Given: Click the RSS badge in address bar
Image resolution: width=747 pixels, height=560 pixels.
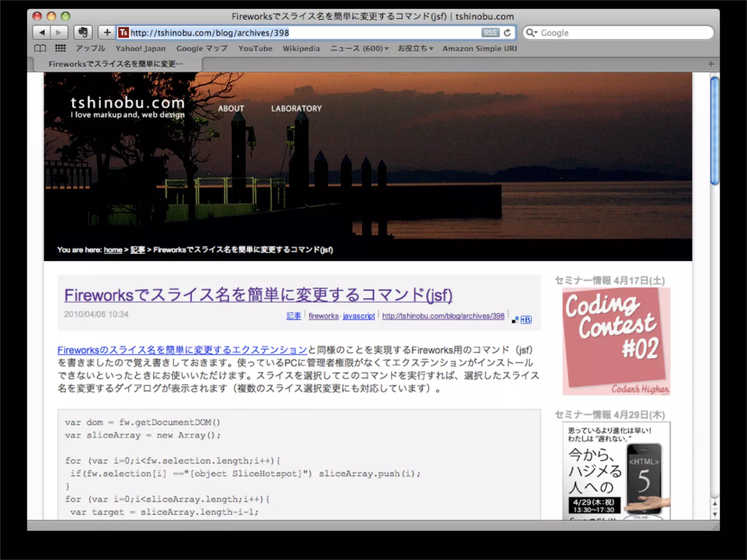Looking at the screenshot, I should [490, 33].
